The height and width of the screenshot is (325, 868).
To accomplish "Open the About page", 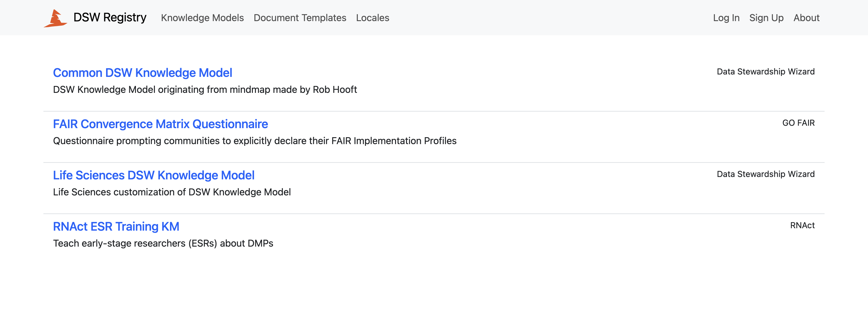I will point(806,17).
